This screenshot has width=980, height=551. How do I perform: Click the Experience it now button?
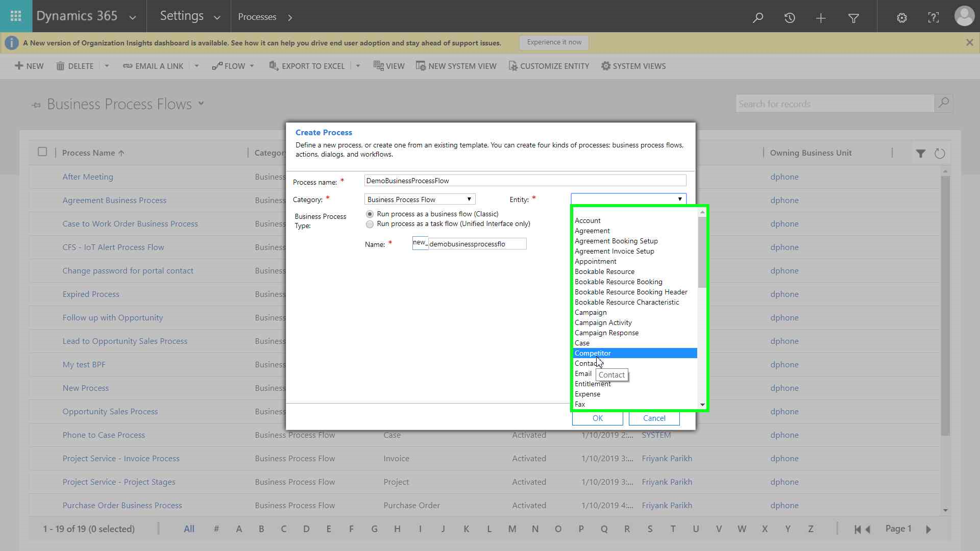554,42
